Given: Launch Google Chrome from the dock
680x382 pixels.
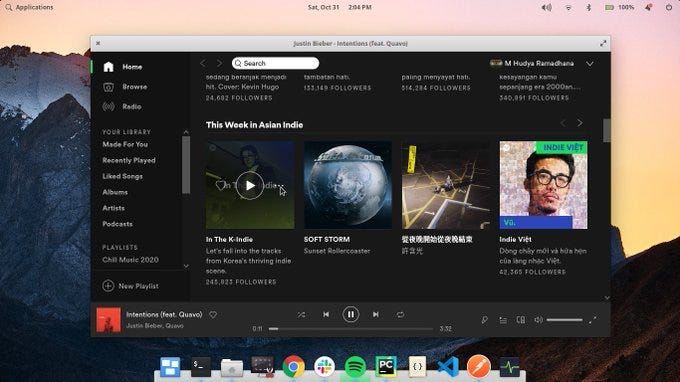Looking at the screenshot, I should coord(294,367).
